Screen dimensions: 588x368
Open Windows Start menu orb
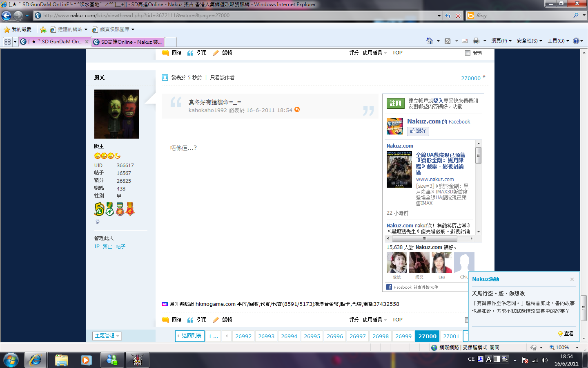pos(11,360)
